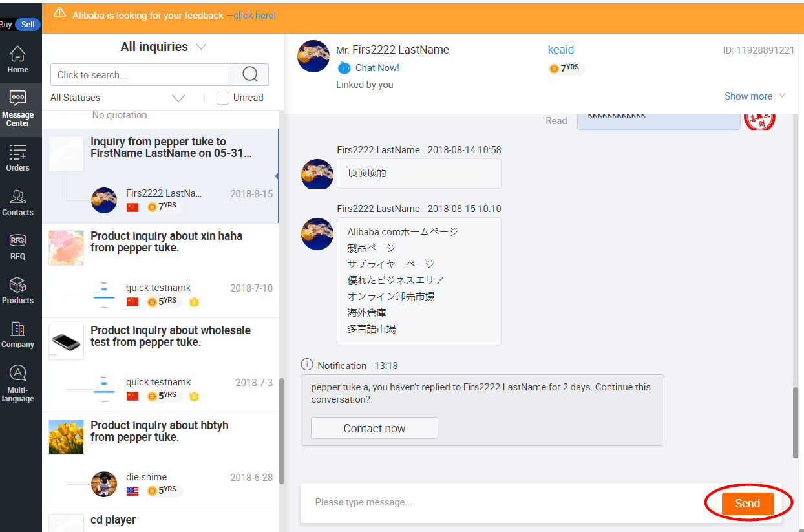
Task: Click the contact ID 11928891221 text
Action: (758, 50)
